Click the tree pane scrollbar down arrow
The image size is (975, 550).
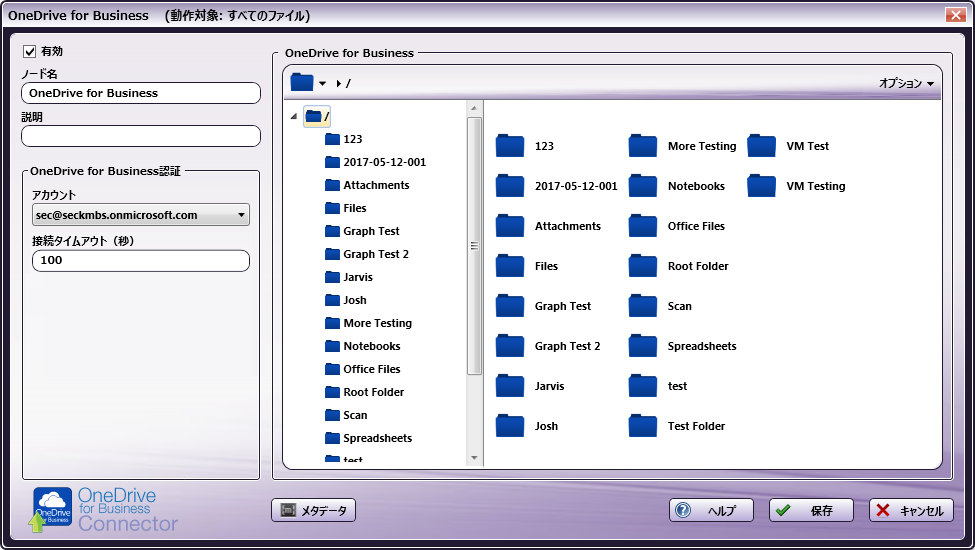coord(474,458)
